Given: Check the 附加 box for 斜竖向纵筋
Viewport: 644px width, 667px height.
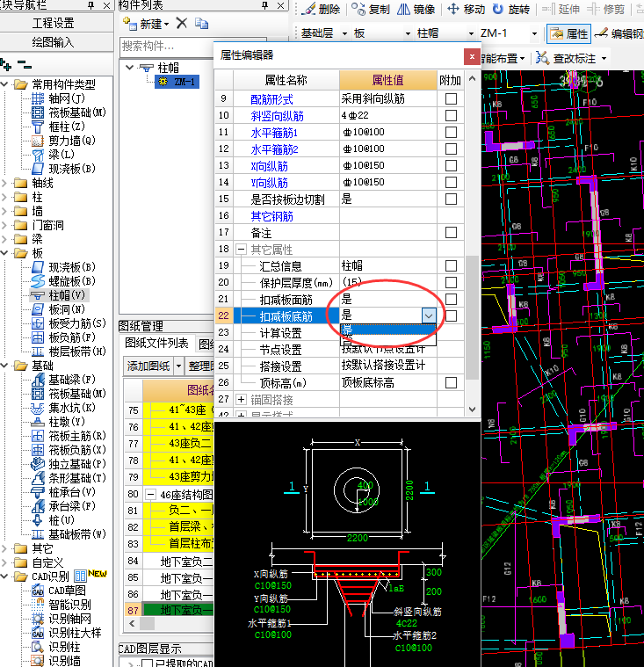Looking at the screenshot, I should pos(451,115).
